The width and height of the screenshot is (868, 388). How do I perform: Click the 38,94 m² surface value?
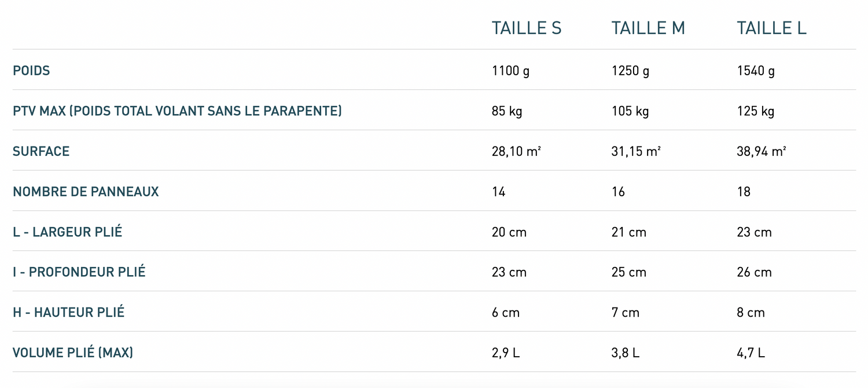tap(761, 151)
